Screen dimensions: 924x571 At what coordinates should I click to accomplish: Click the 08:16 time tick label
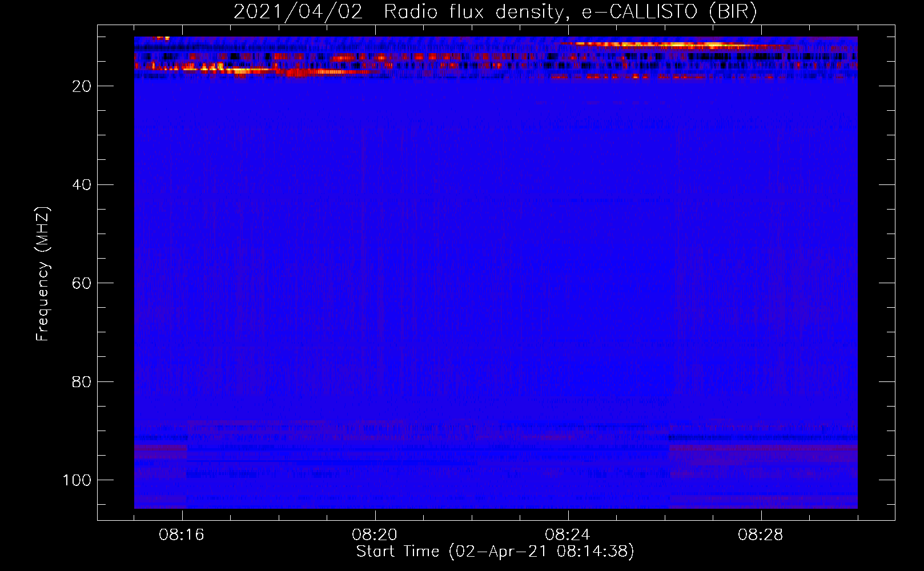coord(182,535)
